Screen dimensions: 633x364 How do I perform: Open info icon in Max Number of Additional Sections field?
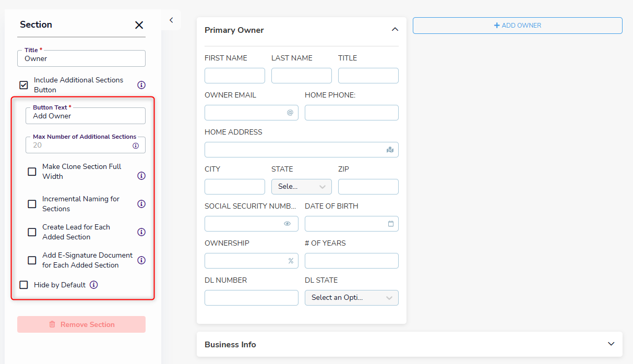(x=136, y=145)
